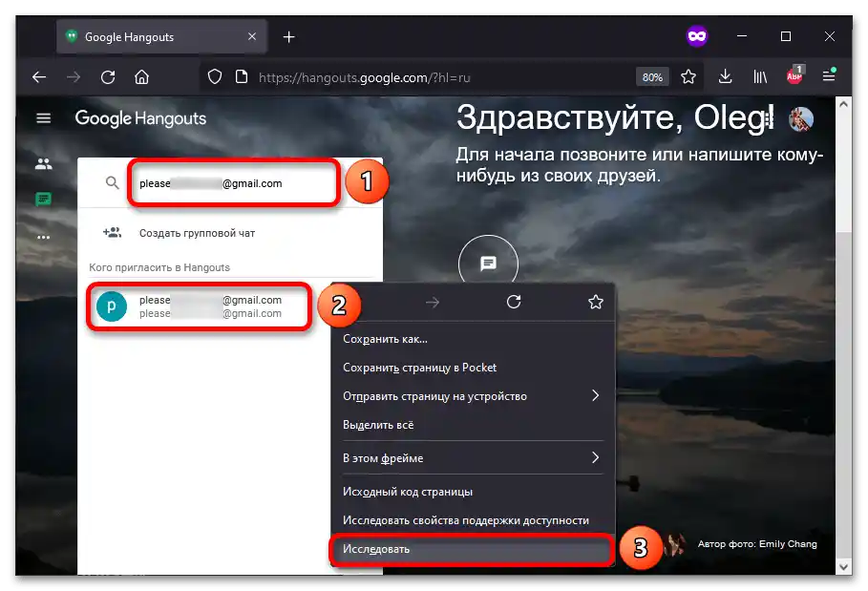Click the contact search input field
The width and height of the screenshot is (868, 591).
(x=234, y=183)
